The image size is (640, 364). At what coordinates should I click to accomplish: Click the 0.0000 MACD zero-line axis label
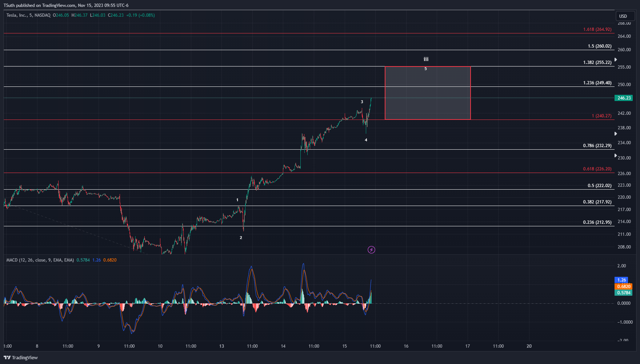(x=624, y=303)
